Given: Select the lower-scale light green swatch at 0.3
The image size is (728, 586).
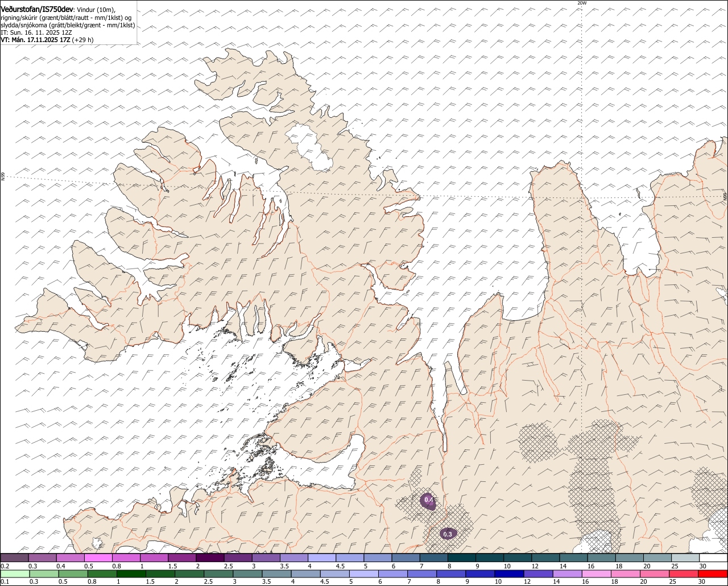Looking at the screenshot, I should click(44, 573).
